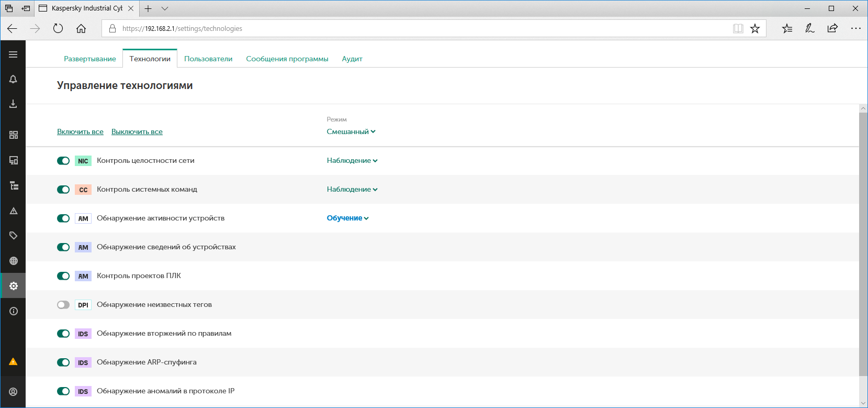Image resolution: width=868 pixels, height=408 pixels.
Task: Open the notifications bell in sidebar
Action: tap(13, 79)
